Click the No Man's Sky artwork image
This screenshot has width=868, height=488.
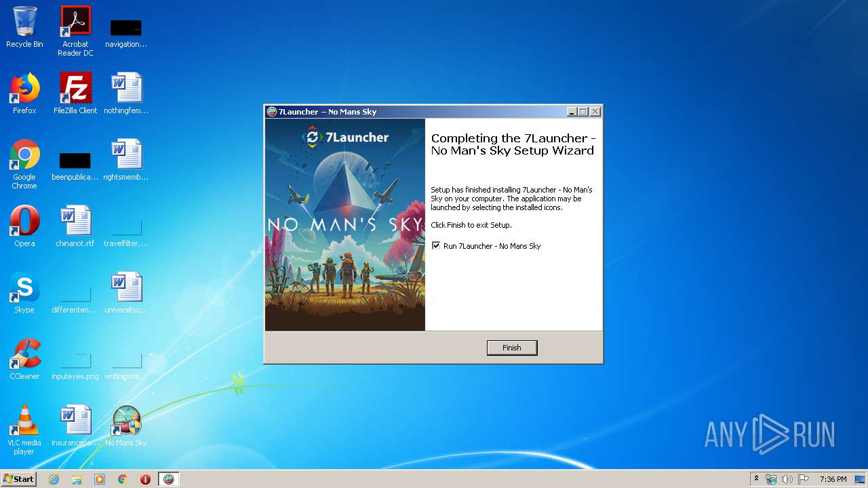(x=345, y=225)
